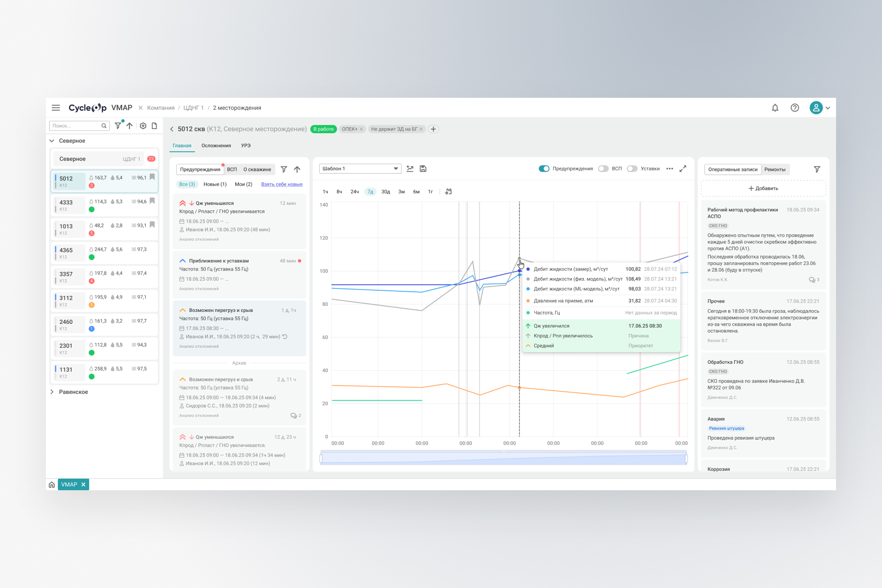882x588 pixels.
Task: Click the chart time range slider bar
Action: pyautogui.click(x=503, y=458)
